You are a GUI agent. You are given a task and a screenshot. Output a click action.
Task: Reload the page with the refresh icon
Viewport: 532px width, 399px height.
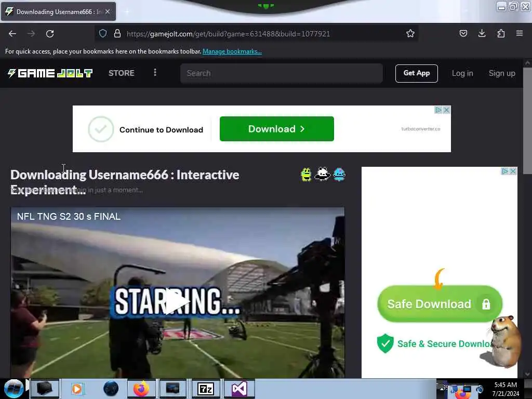50,34
